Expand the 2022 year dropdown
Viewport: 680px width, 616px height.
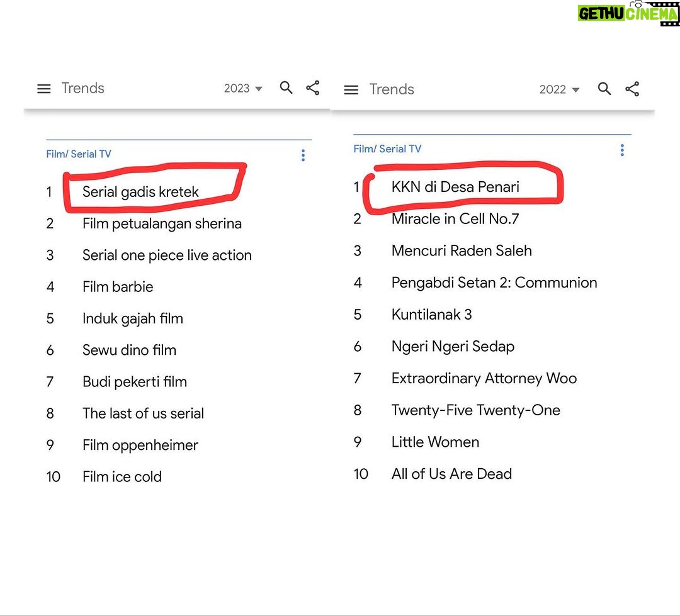[x=560, y=89]
